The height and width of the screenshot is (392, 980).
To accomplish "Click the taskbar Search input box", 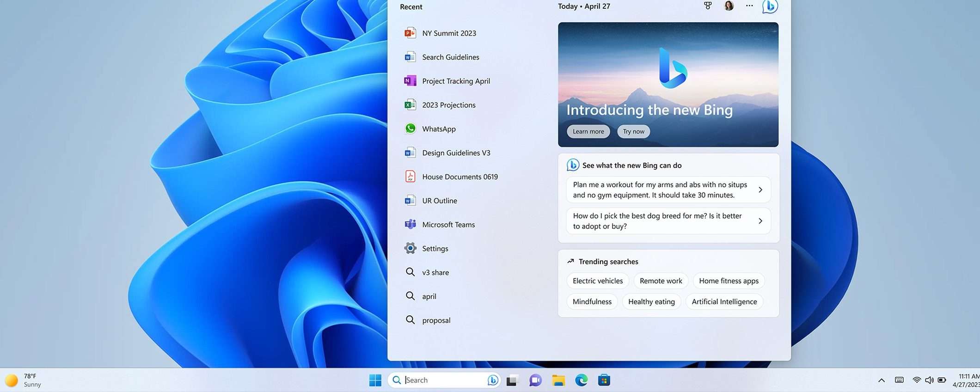I will coord(444,380).
